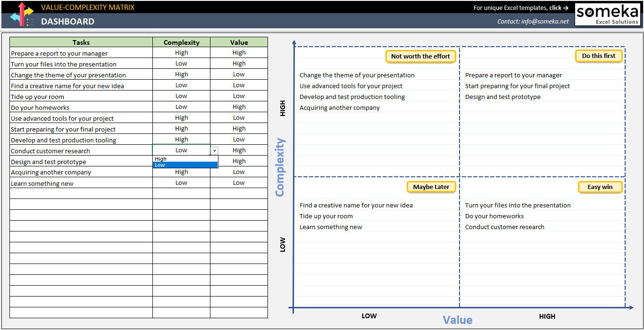Screen dimensions: 644x330
Task: Click the 'Easy win' quadrant label
Action: pos(600,187)
